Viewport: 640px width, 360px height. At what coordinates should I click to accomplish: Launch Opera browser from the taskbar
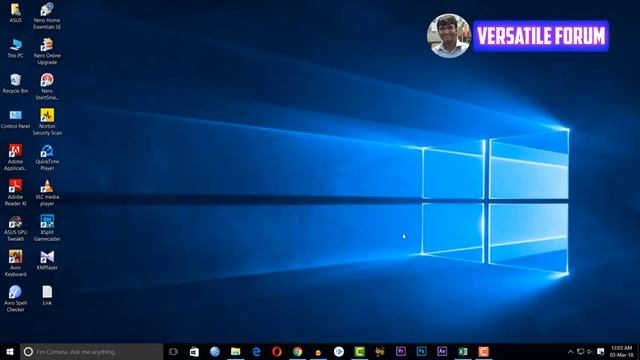[277, 351]
